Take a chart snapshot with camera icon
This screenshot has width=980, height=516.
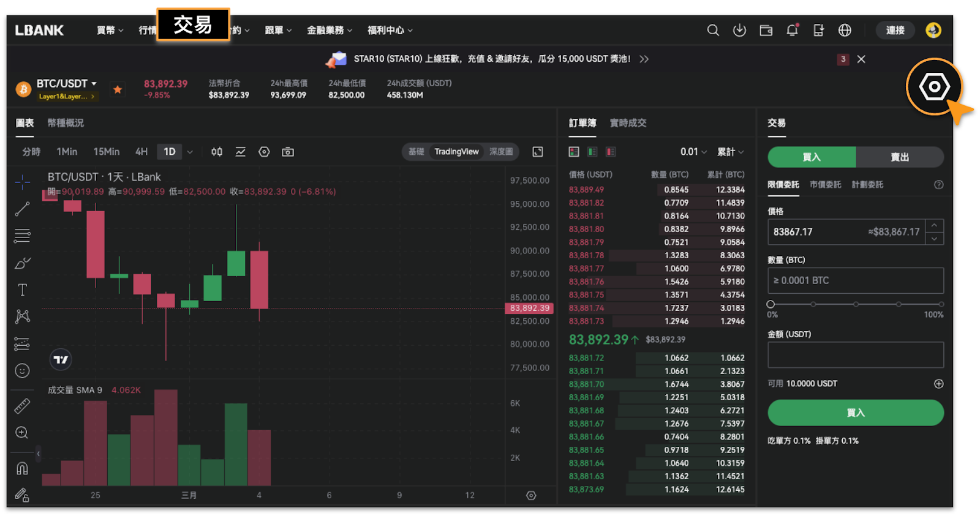[288, 152]
